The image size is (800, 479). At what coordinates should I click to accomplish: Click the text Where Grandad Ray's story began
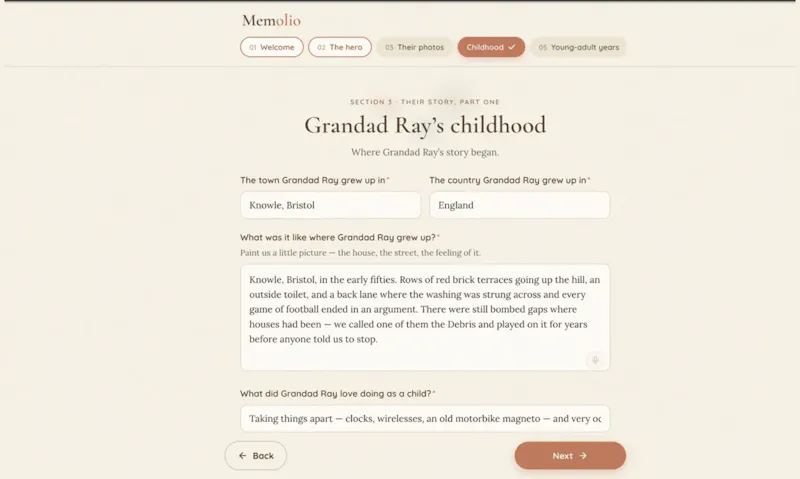click(x=425, y=152)
